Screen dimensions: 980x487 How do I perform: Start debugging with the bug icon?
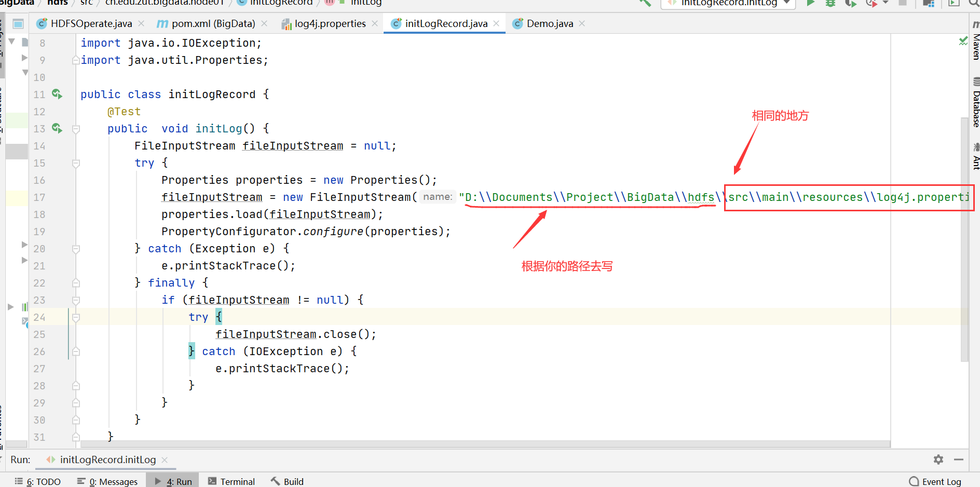831,4
